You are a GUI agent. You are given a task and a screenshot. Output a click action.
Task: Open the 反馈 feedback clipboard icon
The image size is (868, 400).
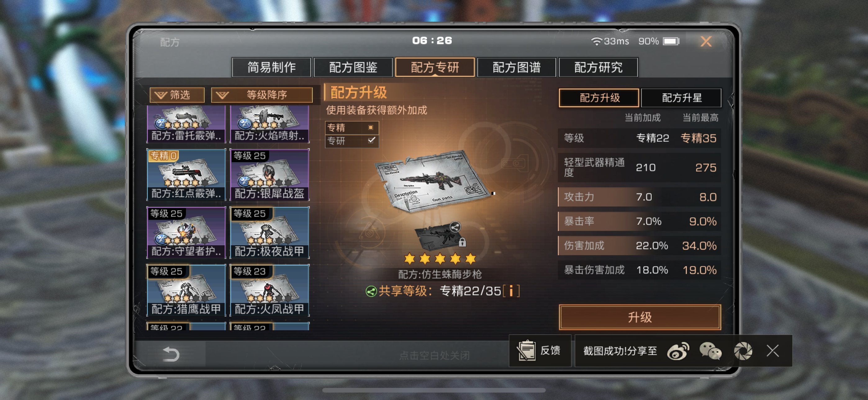(526, 350)
